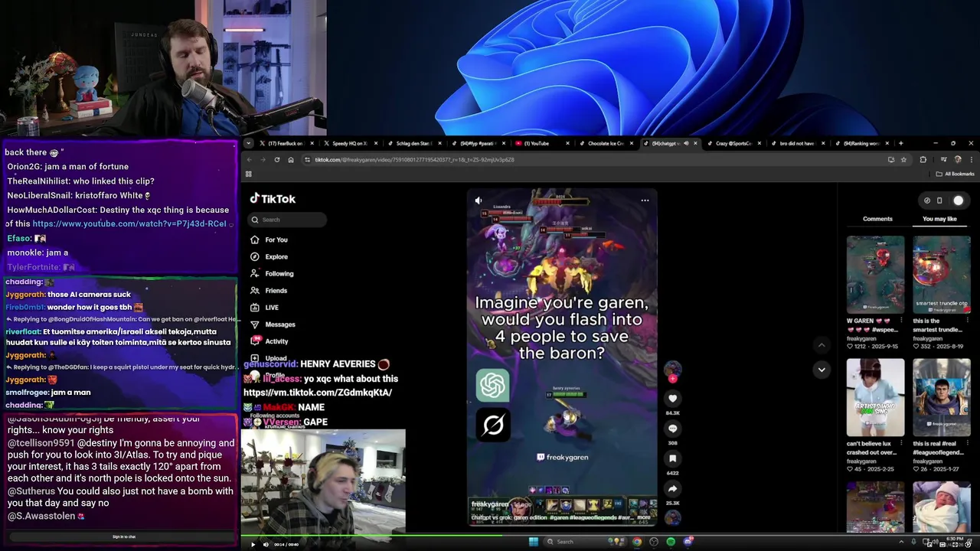Click the freakygaren username under the video
This screenshot has height=551, width=980.
point(490,504)
